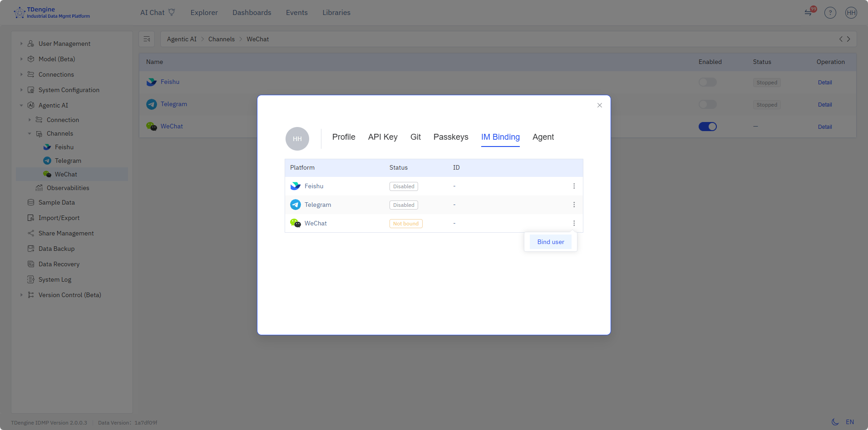The width and height of the screenshot is (868, 430).
Task: Expand the Version Control (Beta) node
Action: [x=21, y=295]
